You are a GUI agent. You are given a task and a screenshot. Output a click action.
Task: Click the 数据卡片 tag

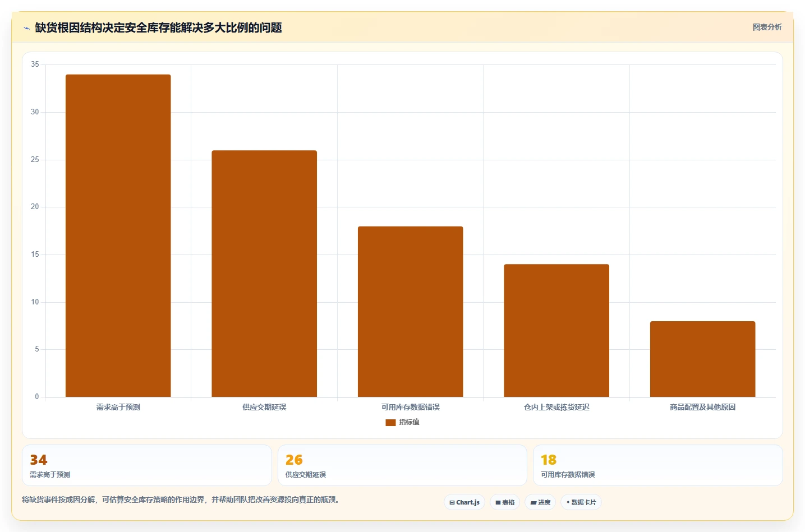tap(581, 502)
